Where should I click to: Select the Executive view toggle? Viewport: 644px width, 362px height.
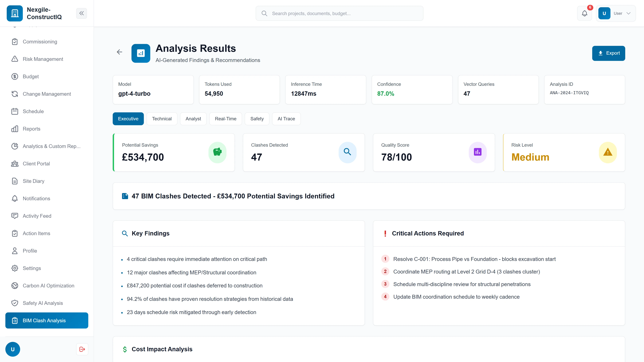(x=128, y=119)
